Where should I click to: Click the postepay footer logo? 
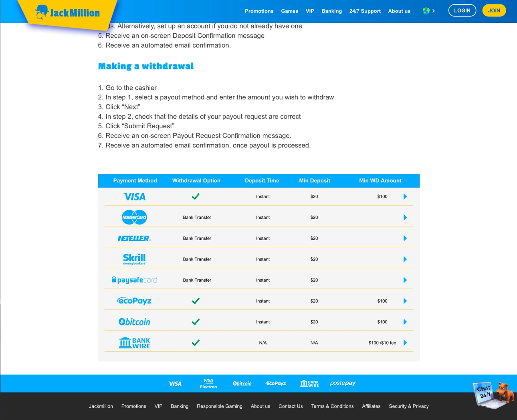343,383
